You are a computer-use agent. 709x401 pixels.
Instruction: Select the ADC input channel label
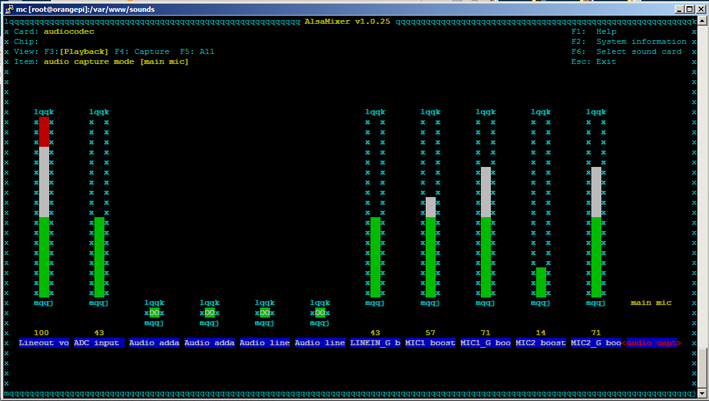[x=98, y=343]
